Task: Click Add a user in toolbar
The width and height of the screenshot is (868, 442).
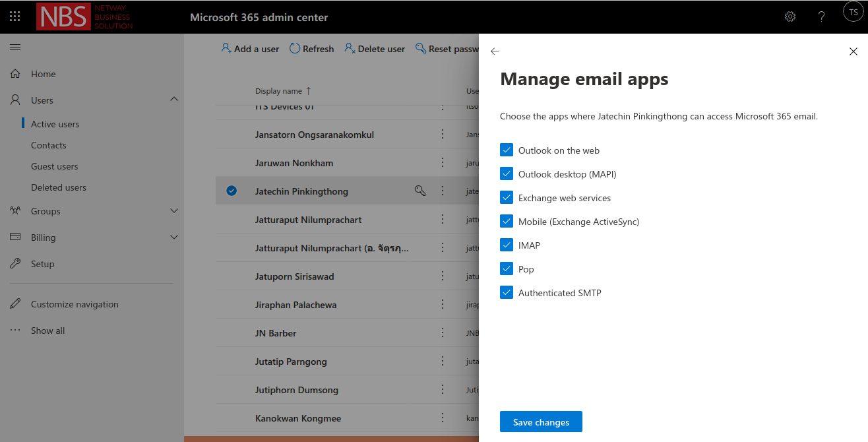Action: (x=250, y=49)
